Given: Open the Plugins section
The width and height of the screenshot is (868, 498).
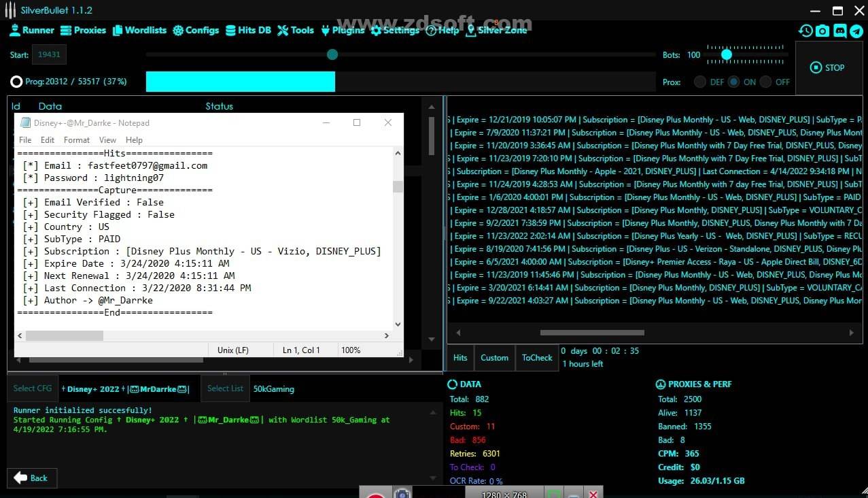Looking at the screenshot, I should tap(343, 30).
